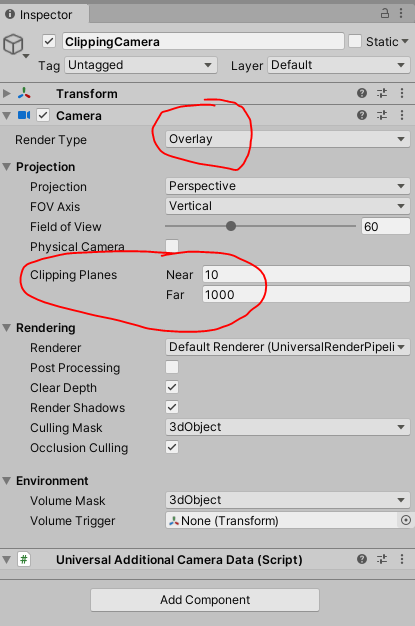Expand the Transform component foldout

(6, 93)
